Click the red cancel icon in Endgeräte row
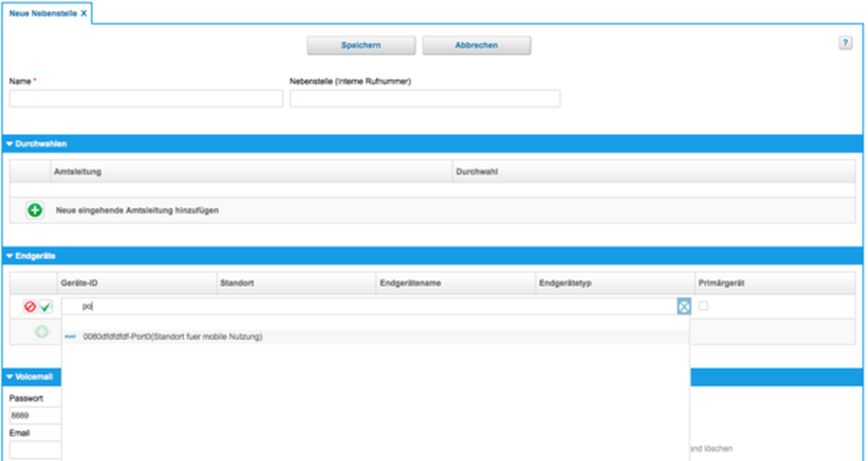Screen dimensions: 868x461 point(30,307)
